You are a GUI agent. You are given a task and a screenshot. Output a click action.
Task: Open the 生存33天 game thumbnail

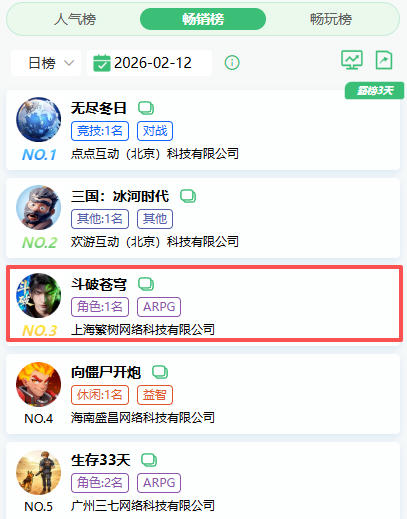(39, 472)
